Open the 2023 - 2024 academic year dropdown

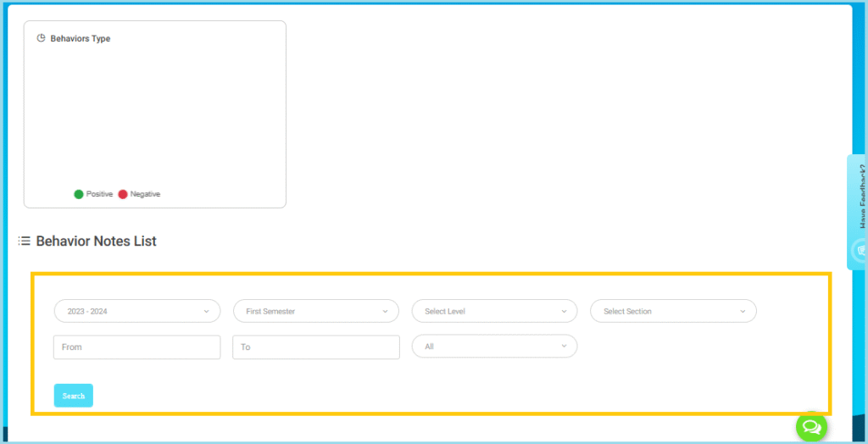click(137, 311)
